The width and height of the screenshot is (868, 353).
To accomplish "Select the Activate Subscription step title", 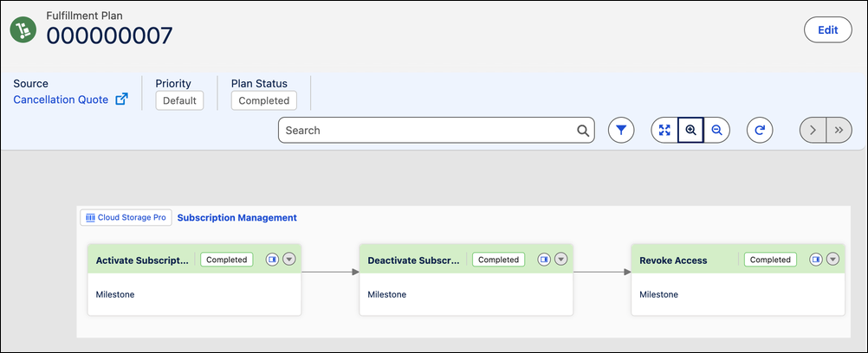I will pos(142,260).
